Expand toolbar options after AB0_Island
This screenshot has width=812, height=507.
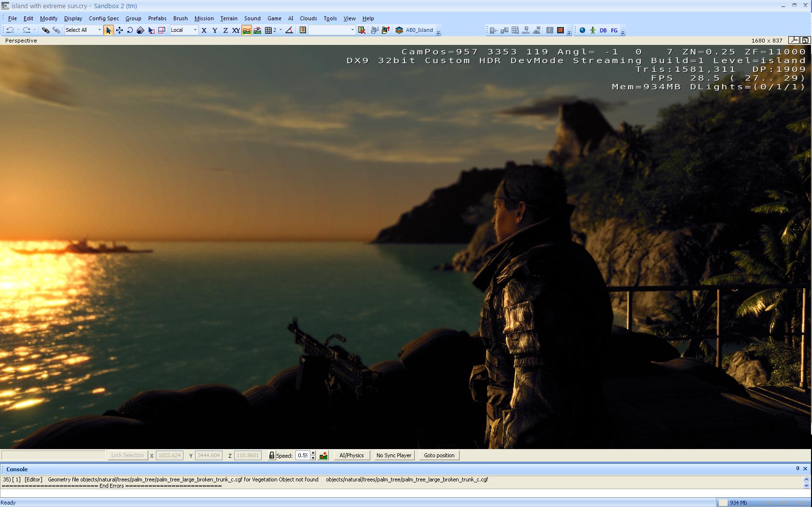[x=438, y=32]
